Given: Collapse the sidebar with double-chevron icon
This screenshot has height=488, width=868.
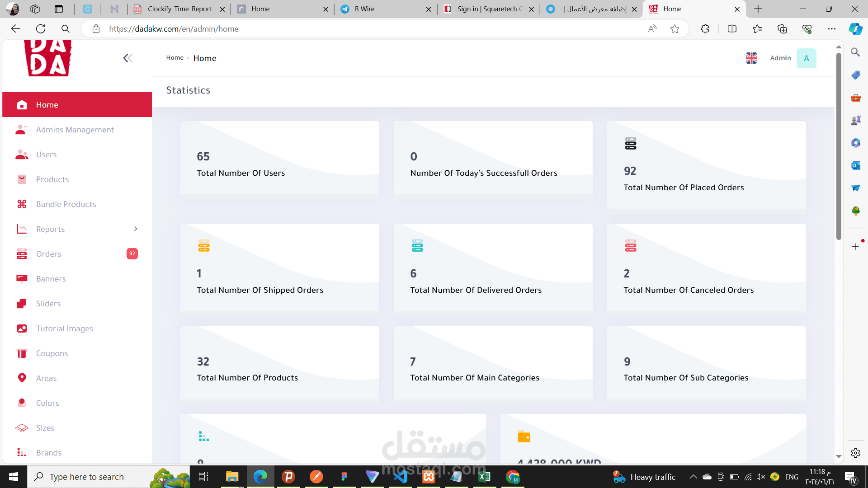Looking at the screenshot, I should click(x=127, y=58).
